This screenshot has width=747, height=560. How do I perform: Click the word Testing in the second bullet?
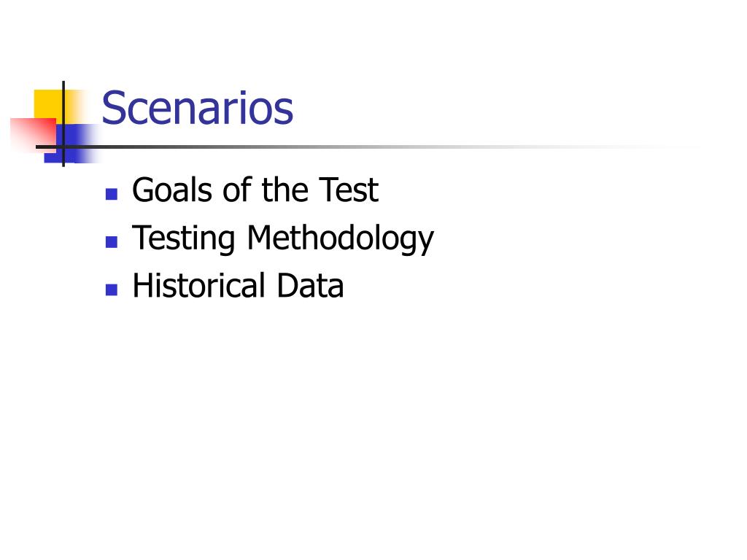tap(184, 239)
